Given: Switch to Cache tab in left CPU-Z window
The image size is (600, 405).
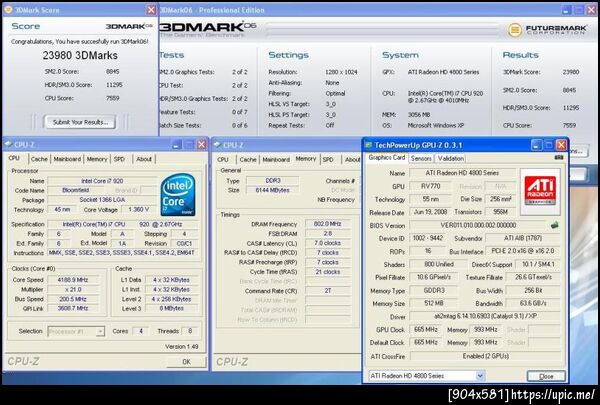Looking at the screenshot, I should tap(39, 159).
